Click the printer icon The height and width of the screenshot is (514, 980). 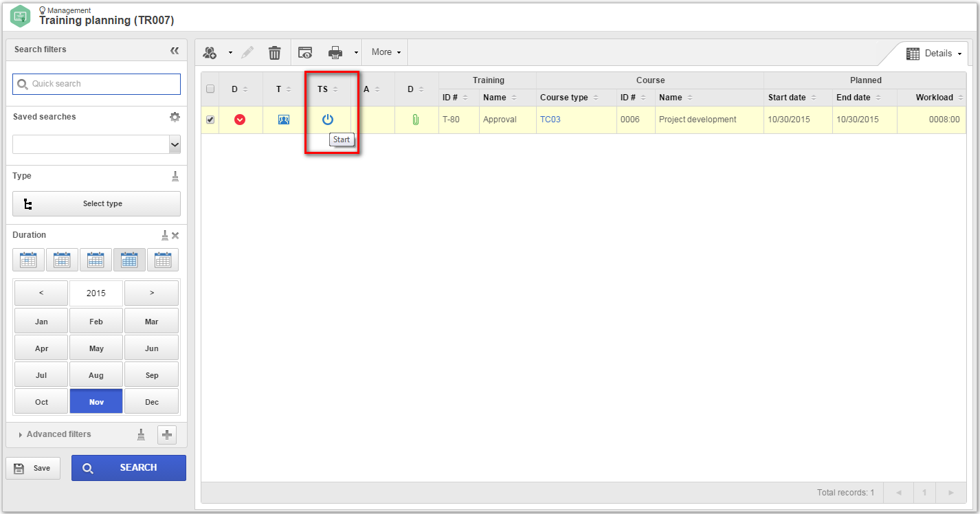[335, 52]
